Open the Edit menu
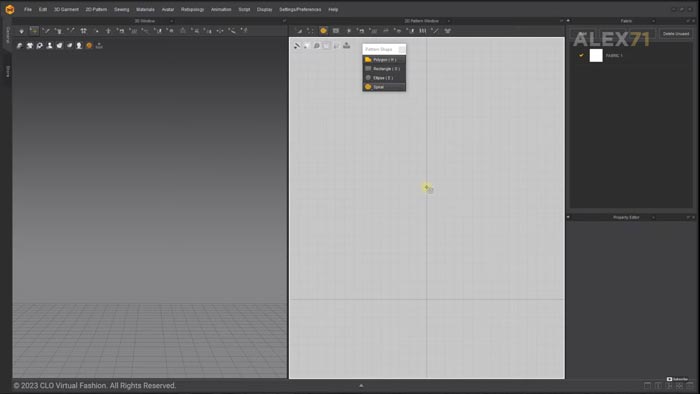This screenshot has height=394, width=700. tap(43, 9)
